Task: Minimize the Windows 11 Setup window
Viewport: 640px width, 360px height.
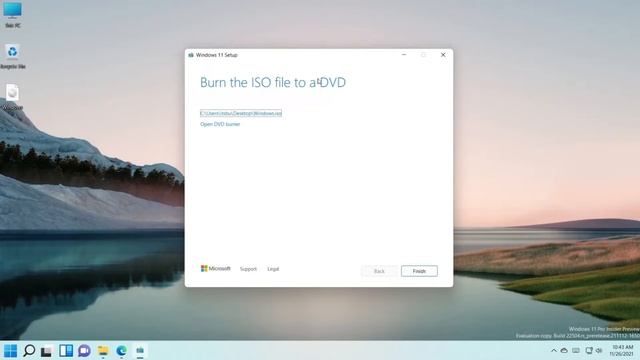Action: [x=404, y=55]
